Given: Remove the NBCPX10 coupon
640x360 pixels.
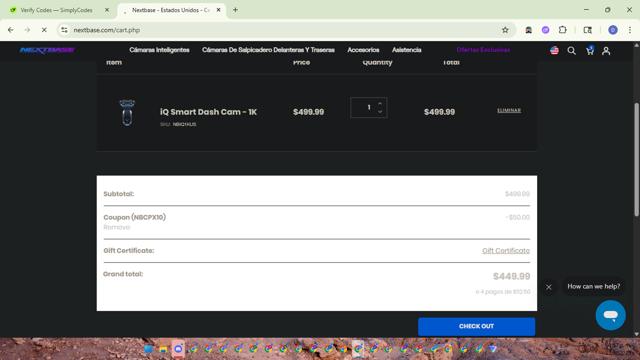Looking at the screenshot, I should point(117,227).
